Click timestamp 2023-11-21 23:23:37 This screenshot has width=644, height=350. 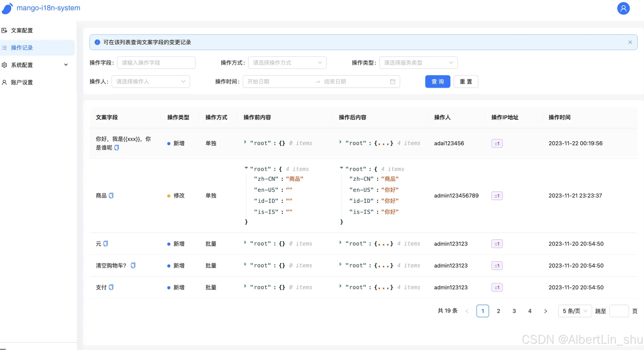point(575,195)
